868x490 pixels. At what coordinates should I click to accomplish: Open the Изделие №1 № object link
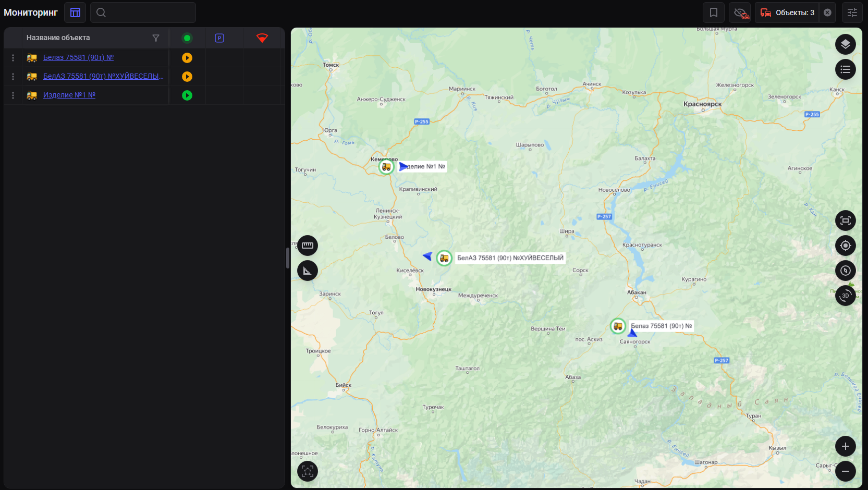(69, 95)
